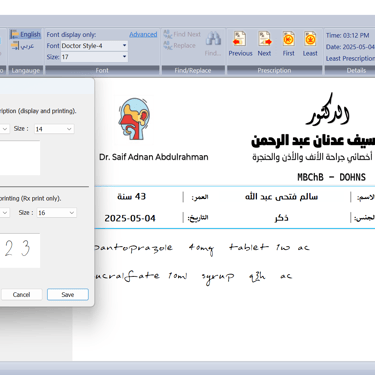
Task: Click the Pantoprazole 40mg prescription line
Action: [x=202, y=248]
